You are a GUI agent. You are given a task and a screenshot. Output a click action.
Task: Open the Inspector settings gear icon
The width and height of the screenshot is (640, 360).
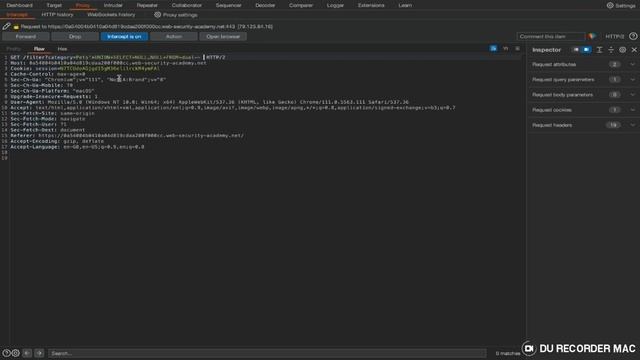(x=622, y=50)
